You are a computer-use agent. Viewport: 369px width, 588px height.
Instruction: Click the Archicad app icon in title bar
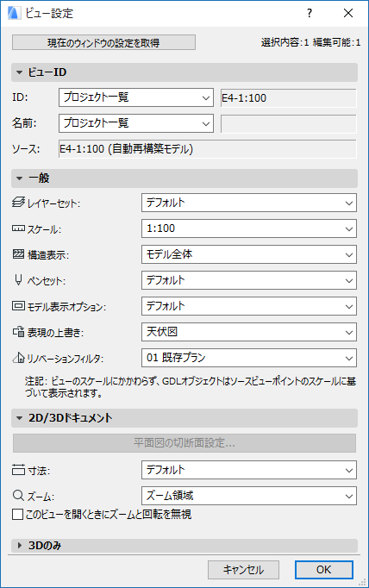tap(14, 13)
